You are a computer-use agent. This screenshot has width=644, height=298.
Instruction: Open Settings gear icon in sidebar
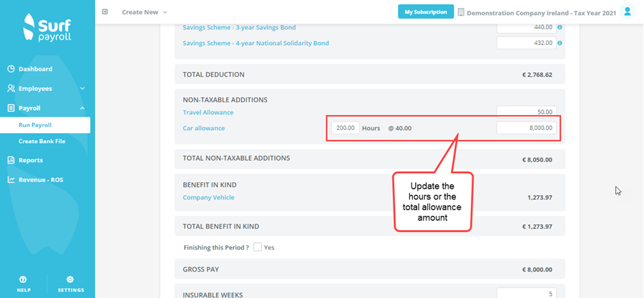pos(70,279)
